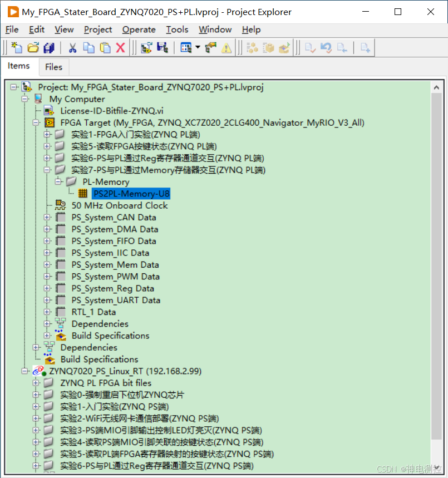Viewport: 448px width, 478px height.
Task: Click the Resolve Conflicts toolbar icon
Action: click(x=210, y=48)
